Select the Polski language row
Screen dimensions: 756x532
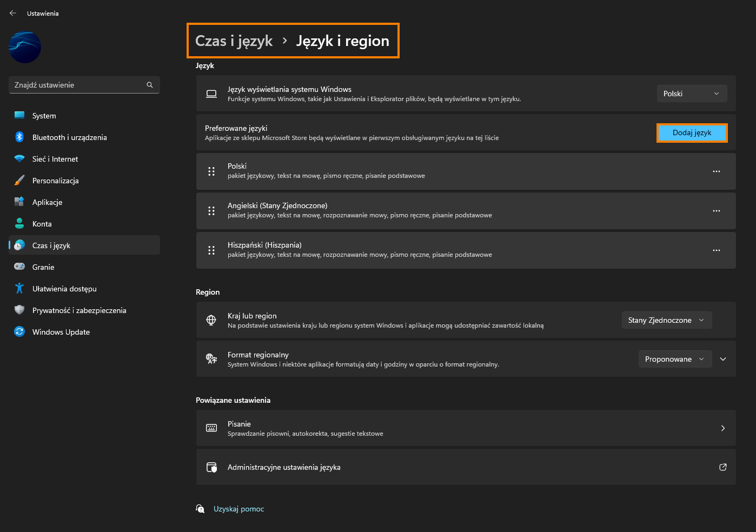466,171
